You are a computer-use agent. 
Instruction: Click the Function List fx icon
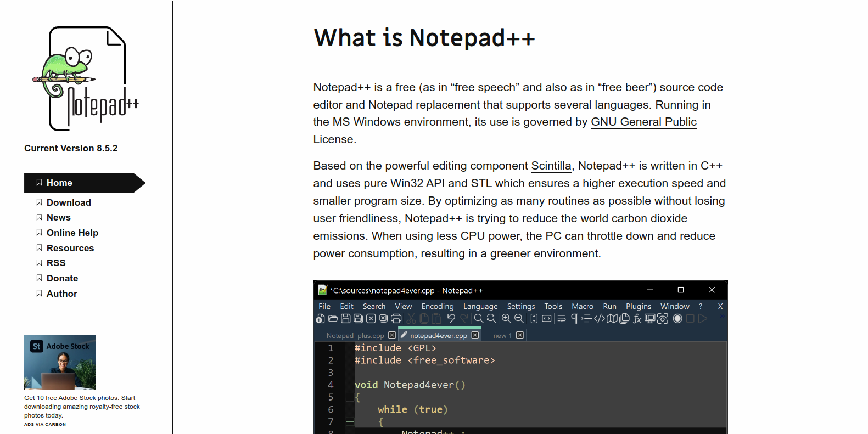637,318
